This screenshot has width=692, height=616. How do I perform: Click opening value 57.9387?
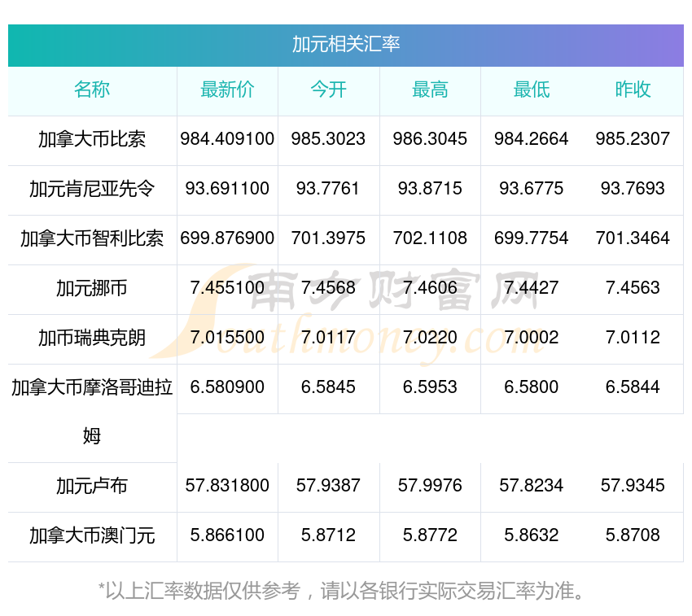tap(328, 485)
